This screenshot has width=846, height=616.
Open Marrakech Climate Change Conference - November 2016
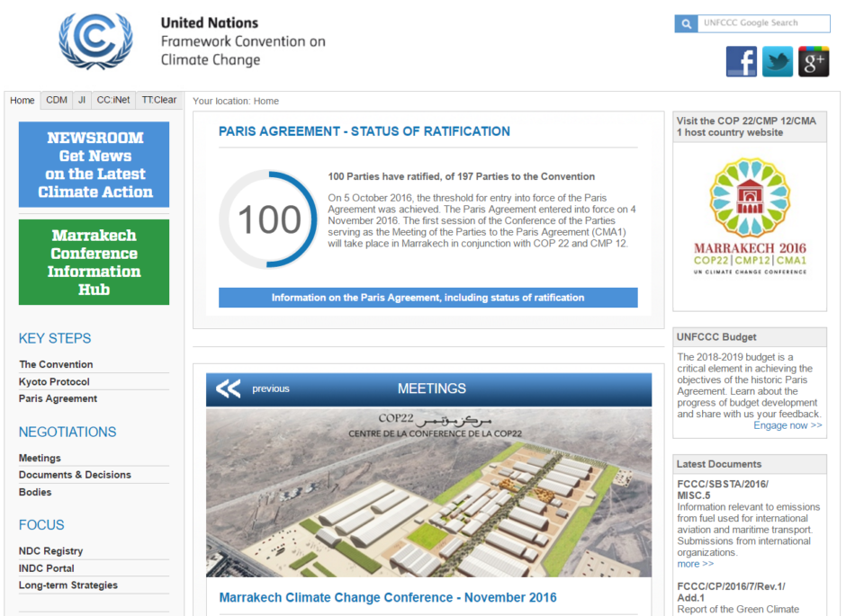388,598
